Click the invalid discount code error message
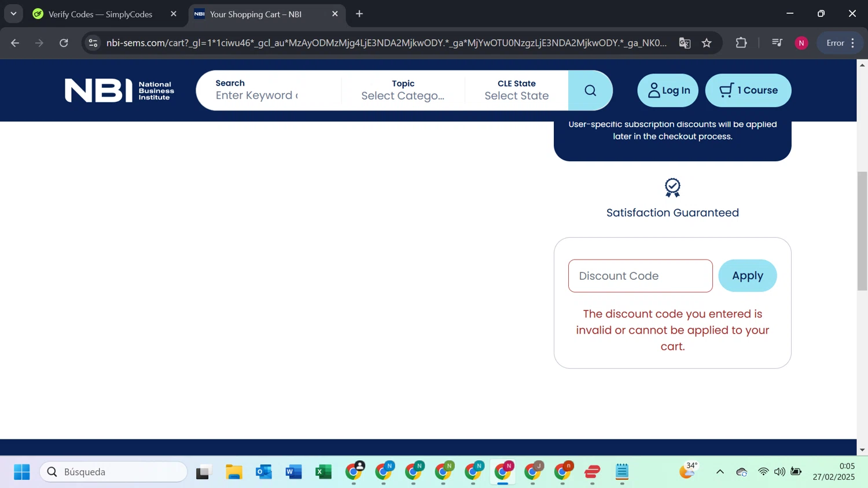 (x=672, y=330)
